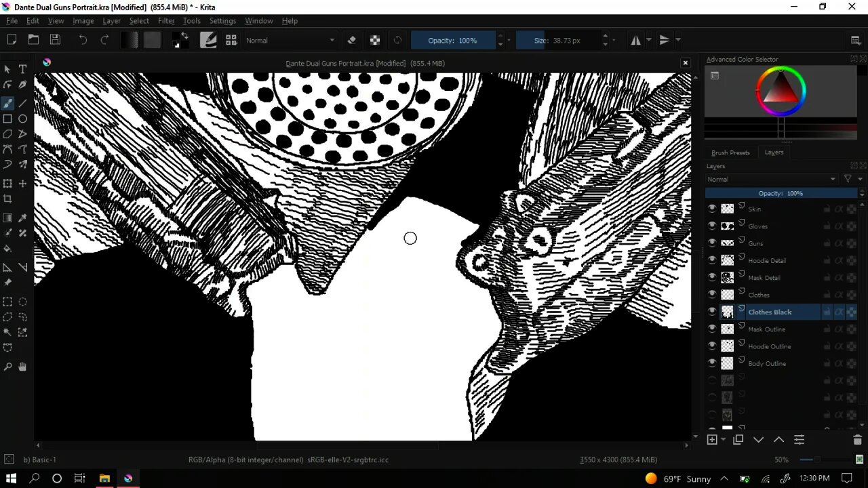Select the Color Sampler eyedropper tool

(22, 218)
